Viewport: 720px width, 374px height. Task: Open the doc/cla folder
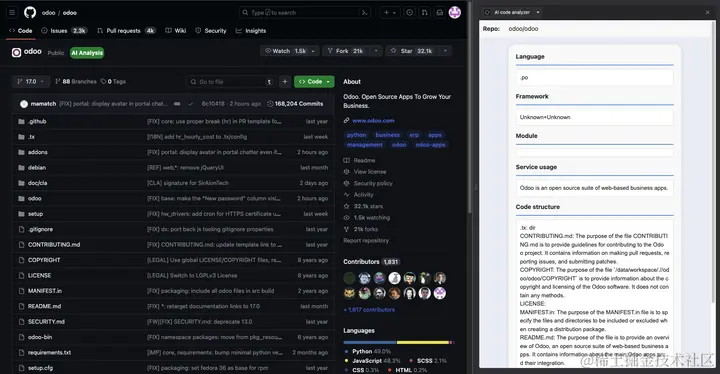(38, 183)
